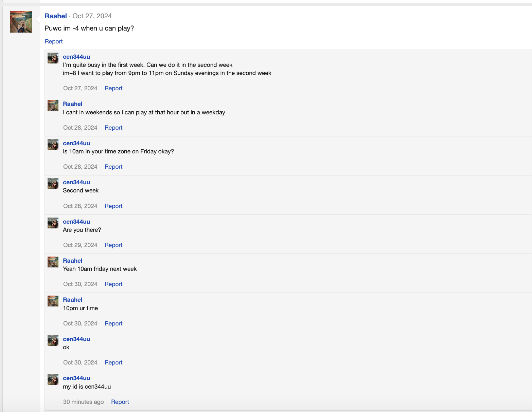Open cen344uu's username above "I'm quite busy"

click(x=76, y=57)
